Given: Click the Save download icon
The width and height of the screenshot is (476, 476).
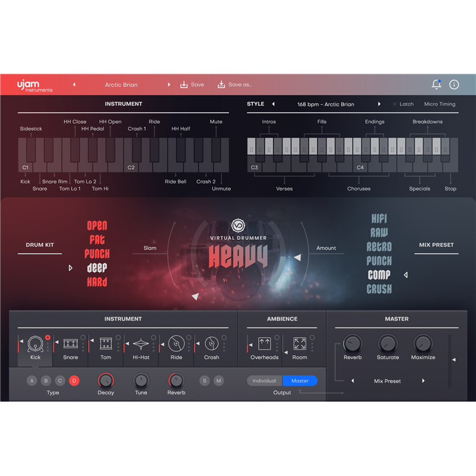Looking at the screenshot, I should [x=184, y=84].
